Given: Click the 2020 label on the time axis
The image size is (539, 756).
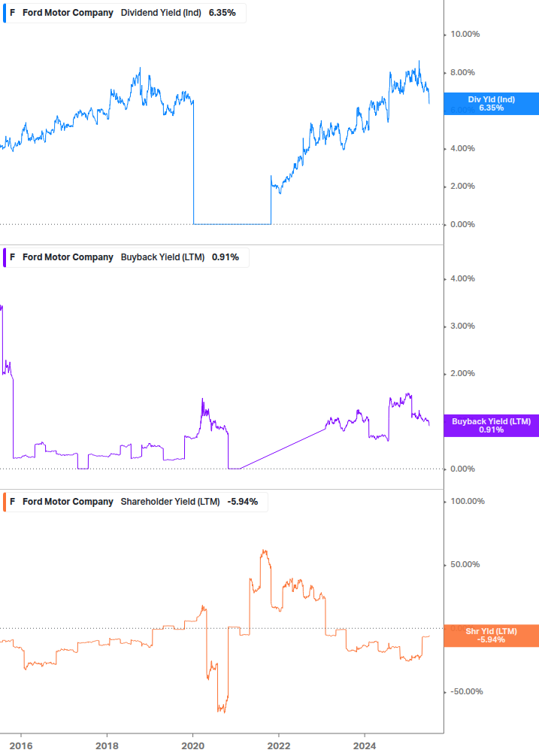Looking at the screenshot, I should 192,746.
